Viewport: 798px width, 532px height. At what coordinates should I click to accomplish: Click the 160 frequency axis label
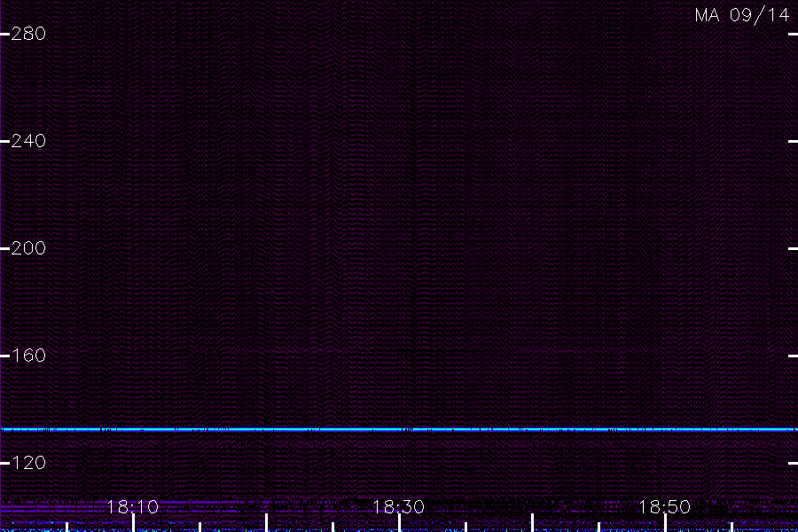[x=28, y=356]
